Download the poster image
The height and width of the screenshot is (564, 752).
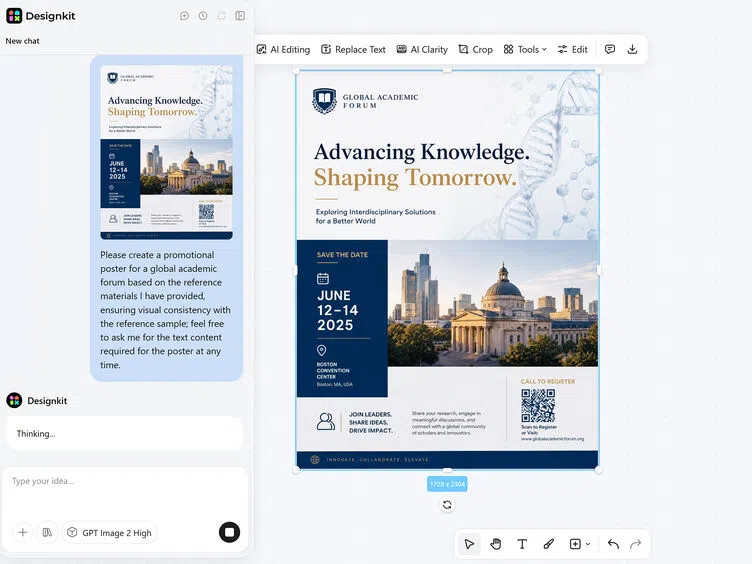tap(632, 49)
